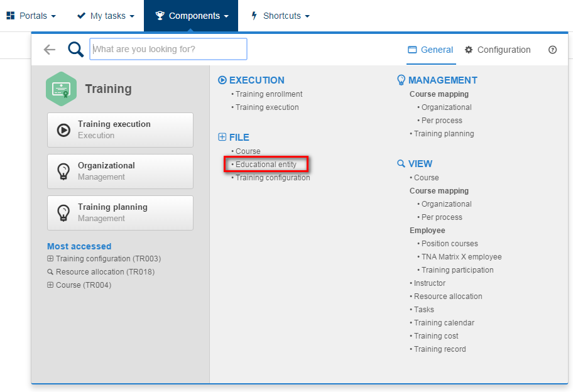Open the Training execution card
This screenshot has width=573, height=392.
(x=120, y=130)
